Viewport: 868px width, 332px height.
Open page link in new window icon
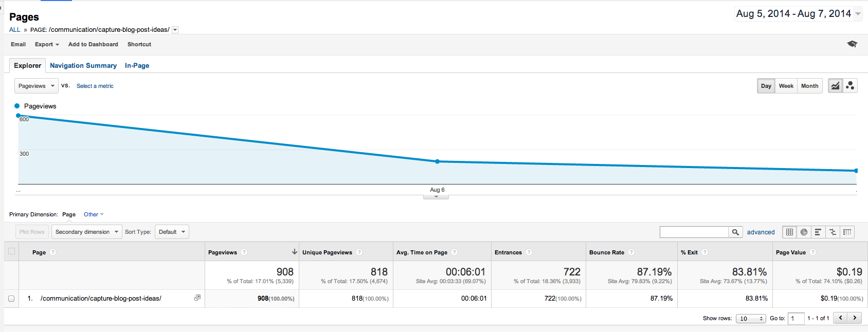pyautogui.click(x=197, y=298)
